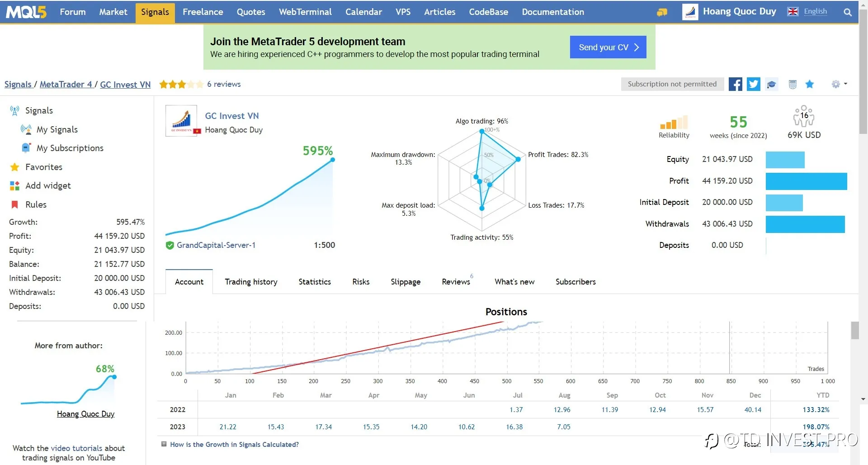Open the GrandCapital-Server-1 link
868x465 pixels.
[x=216, y=245]
